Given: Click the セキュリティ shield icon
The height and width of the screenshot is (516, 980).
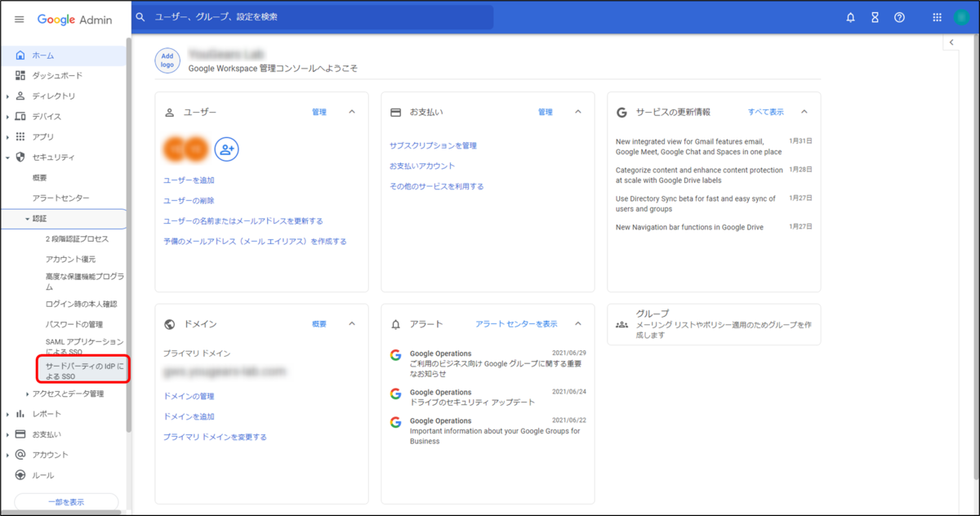Looking at the screenshot, I should [20, 157].
